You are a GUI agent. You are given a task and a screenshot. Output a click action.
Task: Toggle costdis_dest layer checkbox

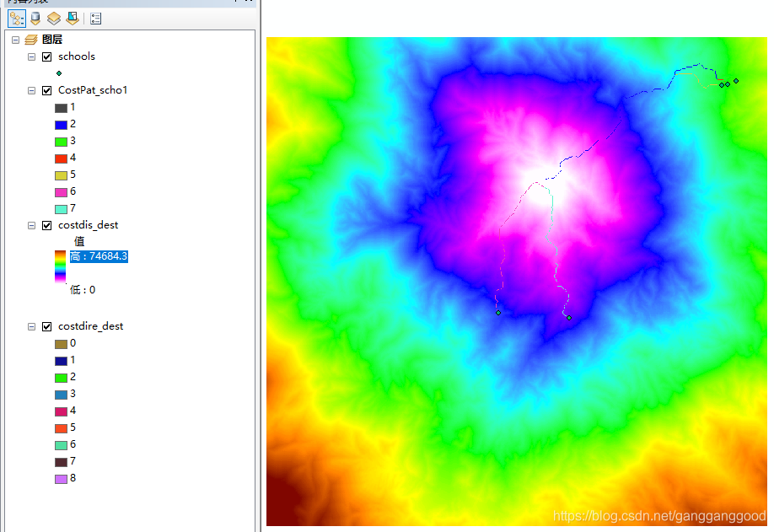point(47,226)
